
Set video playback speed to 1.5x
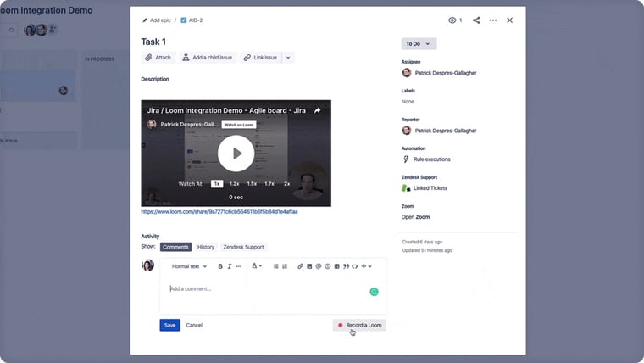click(252, 183)
